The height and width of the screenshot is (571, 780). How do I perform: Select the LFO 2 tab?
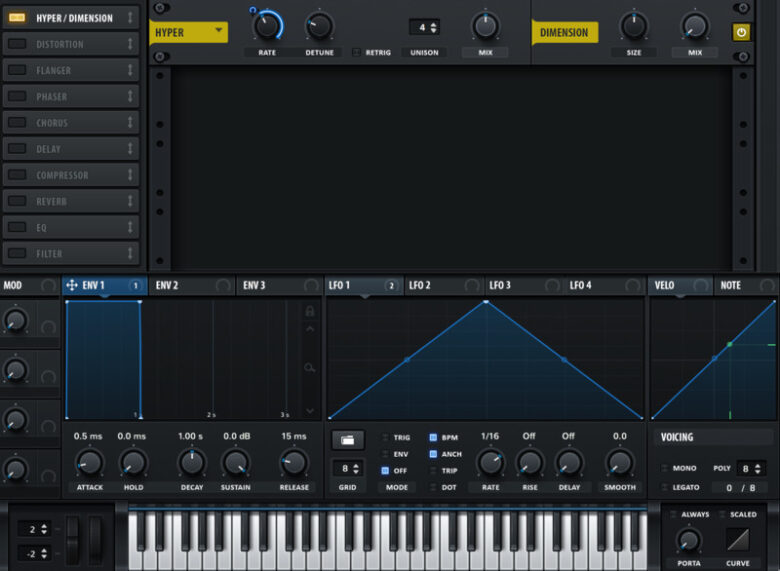click(x=444, y=286)
